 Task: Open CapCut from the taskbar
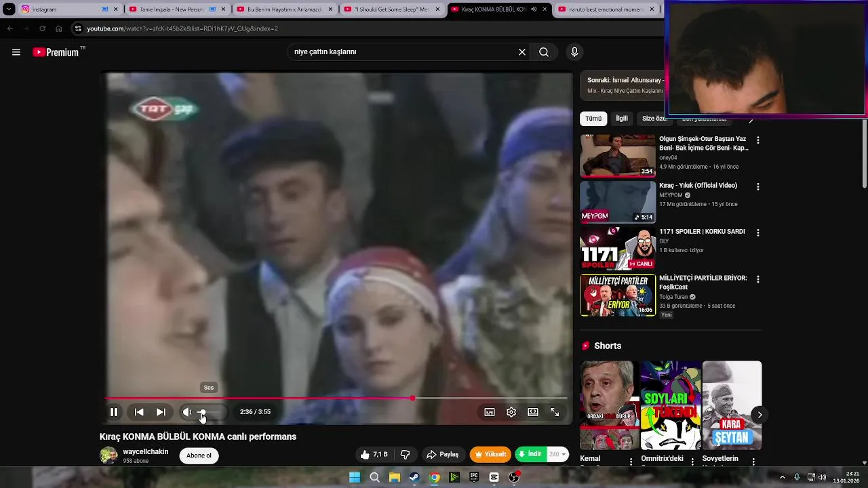click(494, 477)
